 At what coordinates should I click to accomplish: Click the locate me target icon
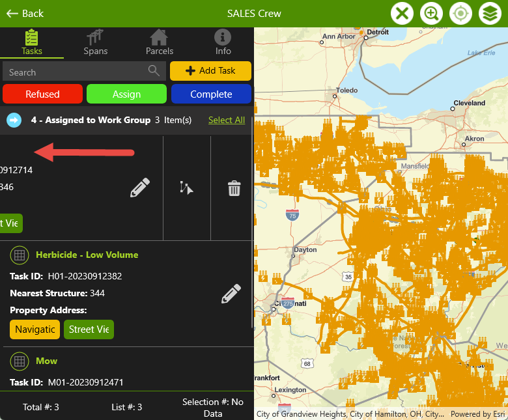[x=460, y=13]
